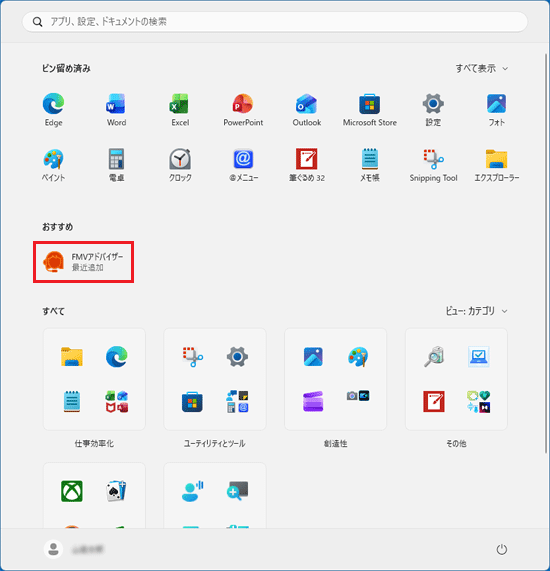550x571 pixels.
Task: Open magnifier search icon in その他 group
Action: click(x=434, y=357)
